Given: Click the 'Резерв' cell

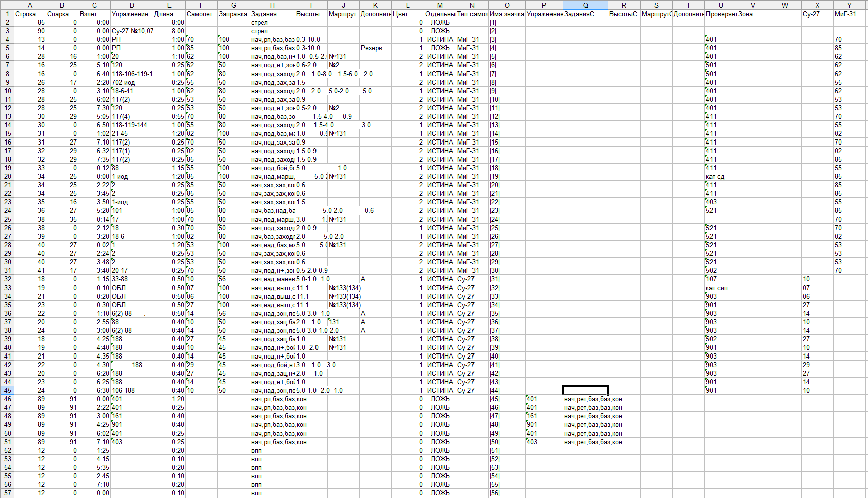Looking at the screenshot, I should (375, 48).
